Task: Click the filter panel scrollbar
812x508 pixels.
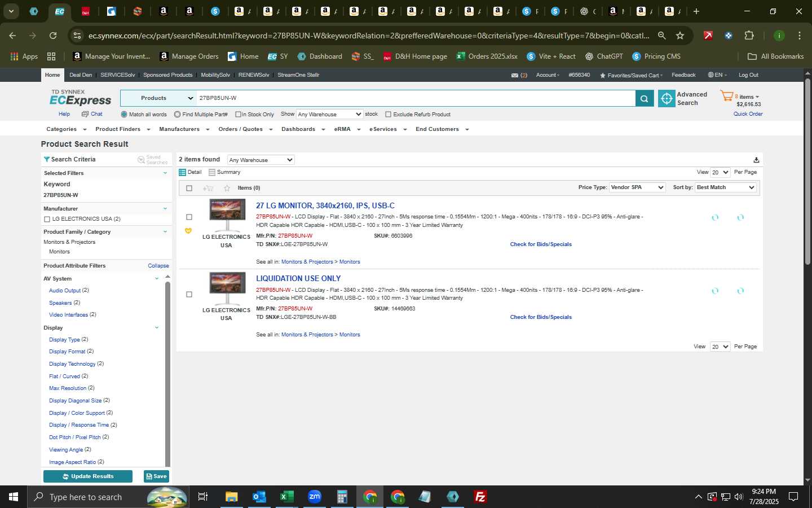Action: click(167, 373)
